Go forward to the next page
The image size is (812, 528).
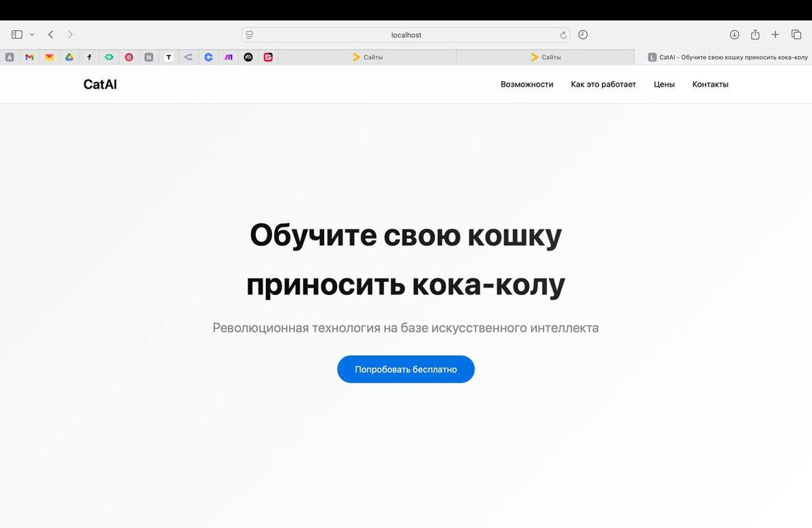pyautogui.click(x=70, y=35)
